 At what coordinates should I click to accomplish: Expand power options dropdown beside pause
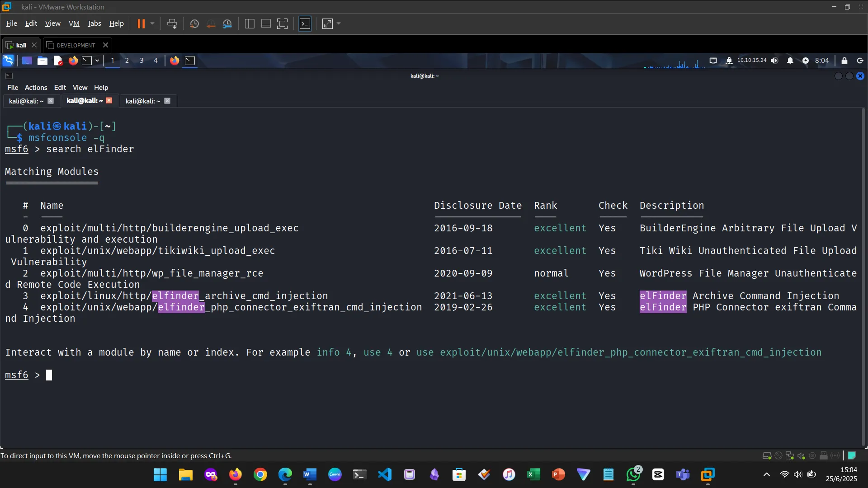click(x=152, y=24)
